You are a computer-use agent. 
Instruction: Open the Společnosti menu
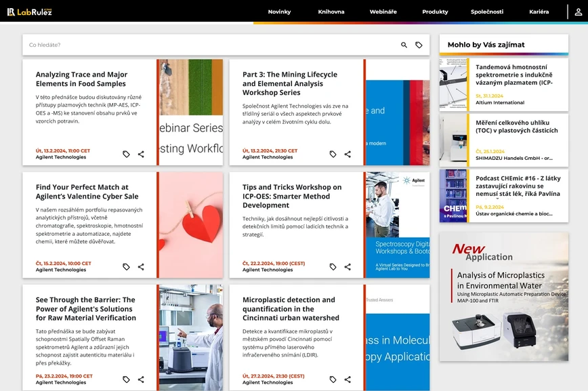coord(487,12)
